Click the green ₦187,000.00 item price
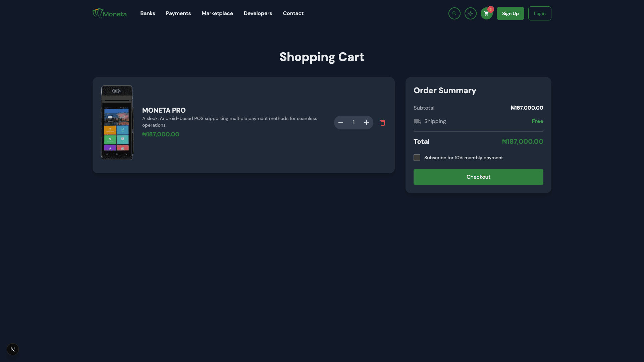The height and width of the screenshot is (362, 644). (161, 134)
